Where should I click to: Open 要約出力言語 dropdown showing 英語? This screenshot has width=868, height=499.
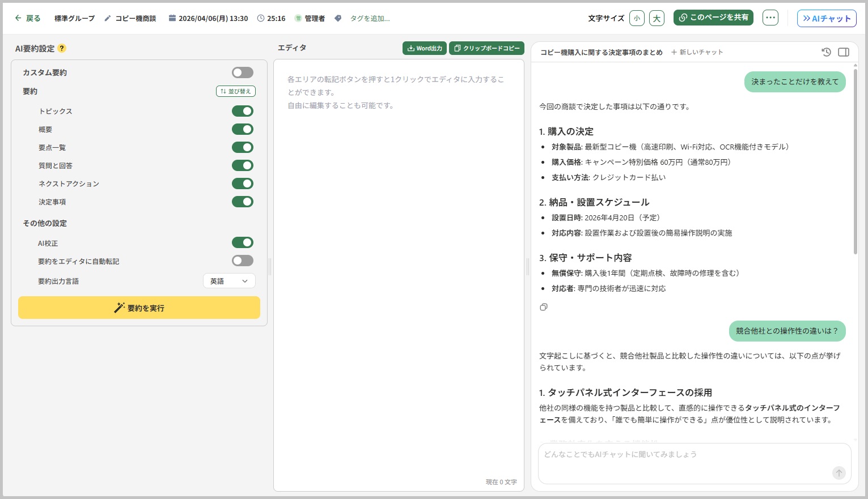[x=229, y=281]
